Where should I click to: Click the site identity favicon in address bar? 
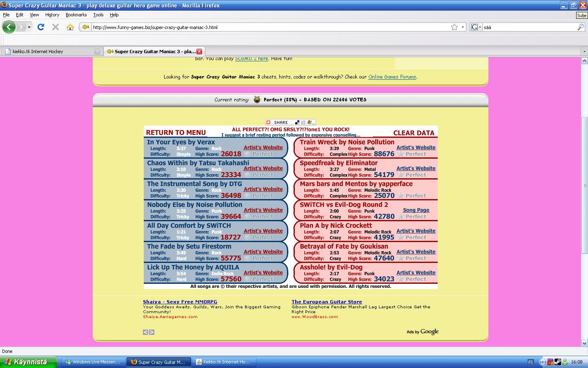coord(85,27)
